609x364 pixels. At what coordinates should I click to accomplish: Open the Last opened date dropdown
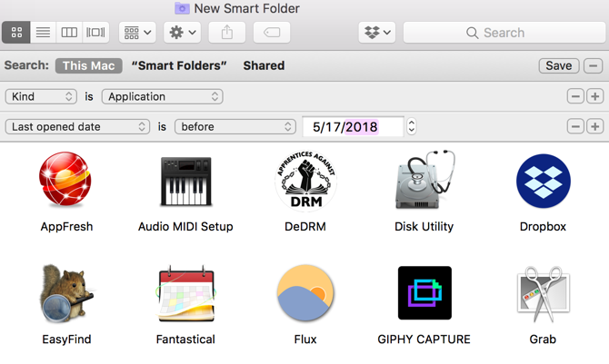tap(77, 126)
